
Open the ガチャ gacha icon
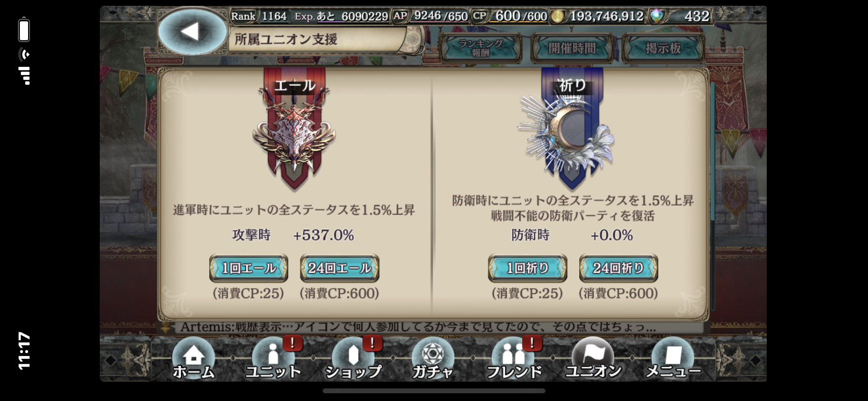pos(433,359)
